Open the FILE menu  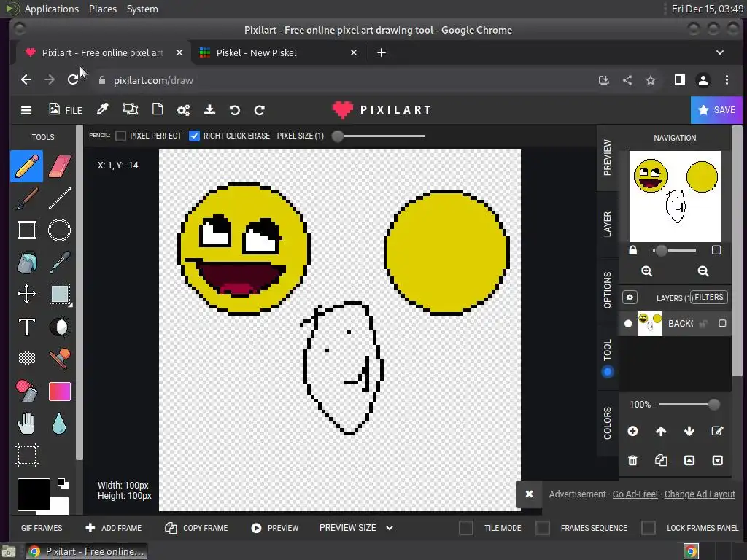coord(66,110)
